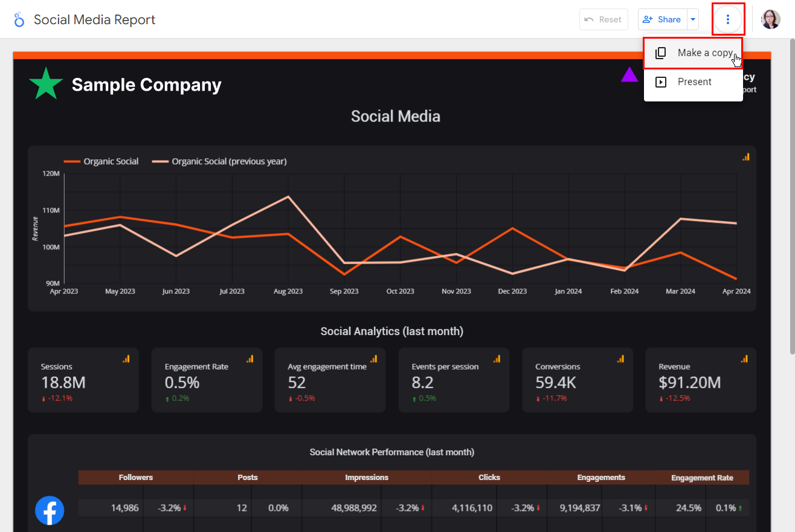Click the Looker Studio logo icon
The height and width of the screenshot is (532, 795).
coord(19,20)
